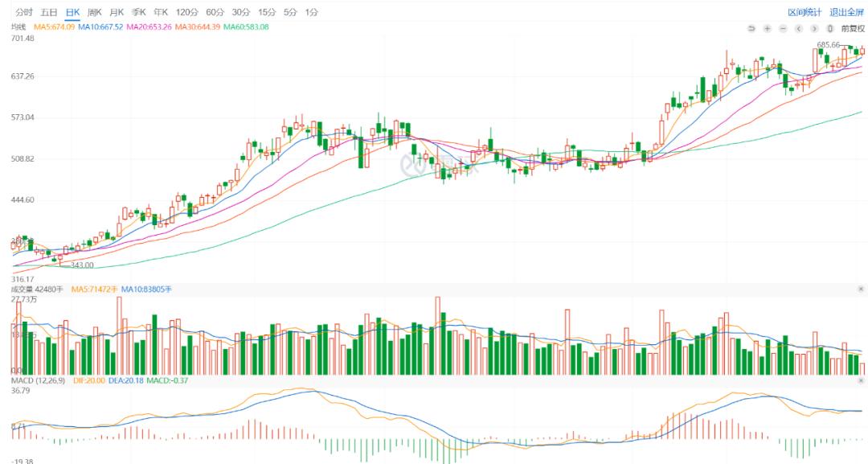Click the vertical expand icon beside 前复权

pyautogui.click(x=829, y=28)
